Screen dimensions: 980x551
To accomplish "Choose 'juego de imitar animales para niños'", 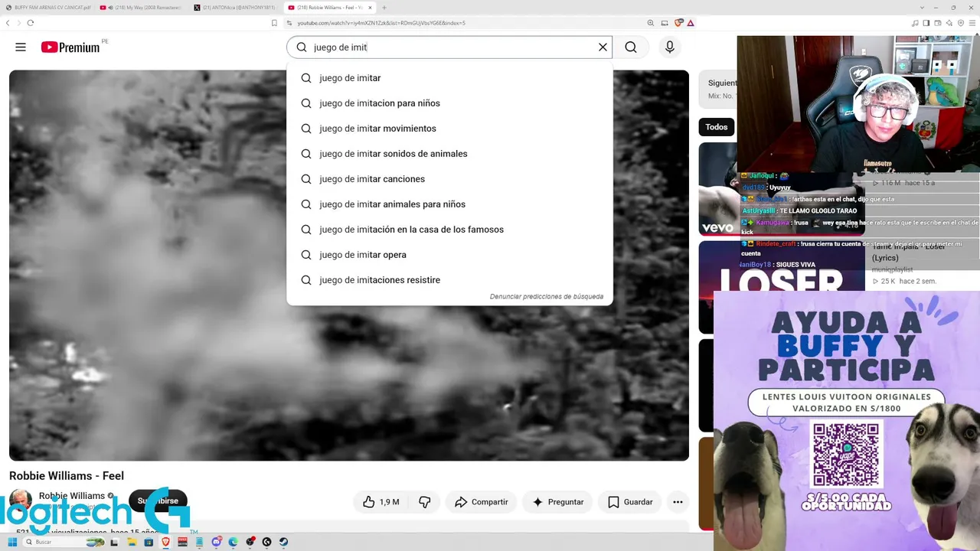I will (x=449, y=204).
